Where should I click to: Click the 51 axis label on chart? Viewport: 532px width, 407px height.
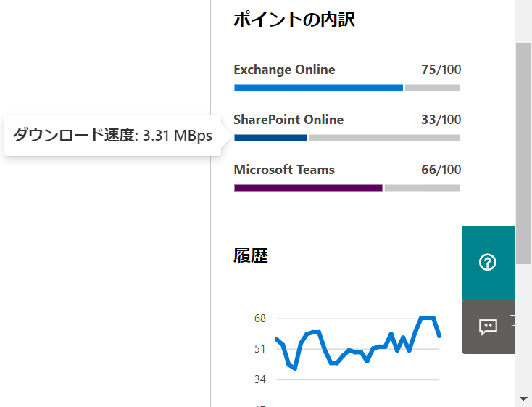click(x=260, y=349)
